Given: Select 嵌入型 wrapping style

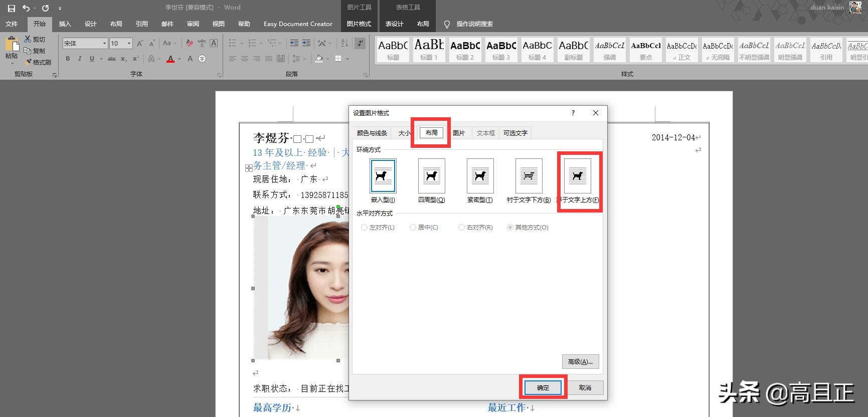Looking at the screenshot, I should (x=383, y=181).
